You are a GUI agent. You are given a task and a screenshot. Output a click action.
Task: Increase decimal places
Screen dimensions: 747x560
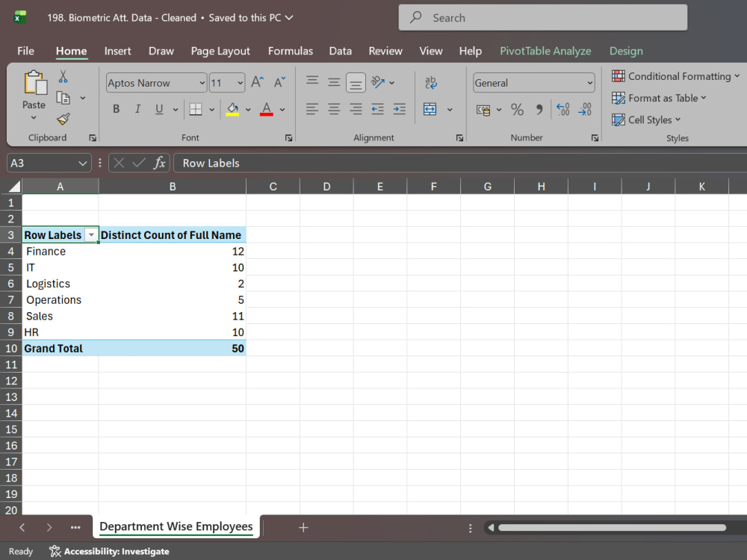(x=563, y=110)
